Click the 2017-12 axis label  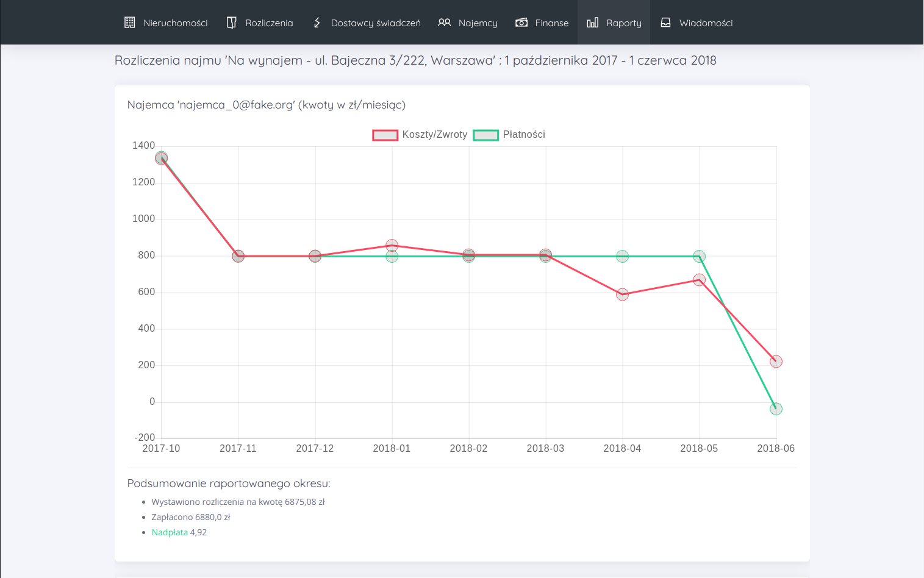[315, 449]
